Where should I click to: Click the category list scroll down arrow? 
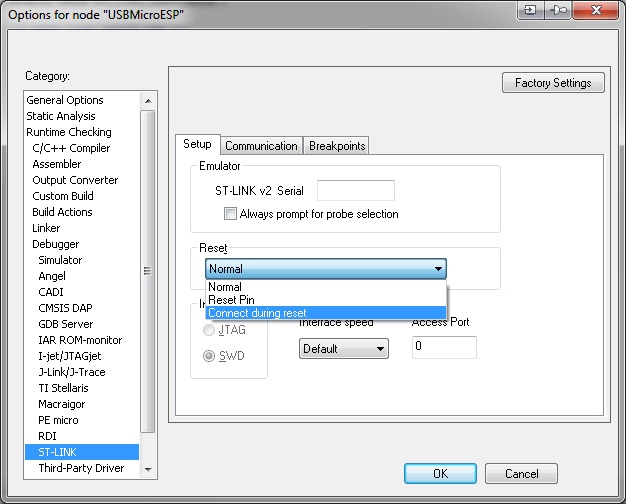click(x=148, y=469)
